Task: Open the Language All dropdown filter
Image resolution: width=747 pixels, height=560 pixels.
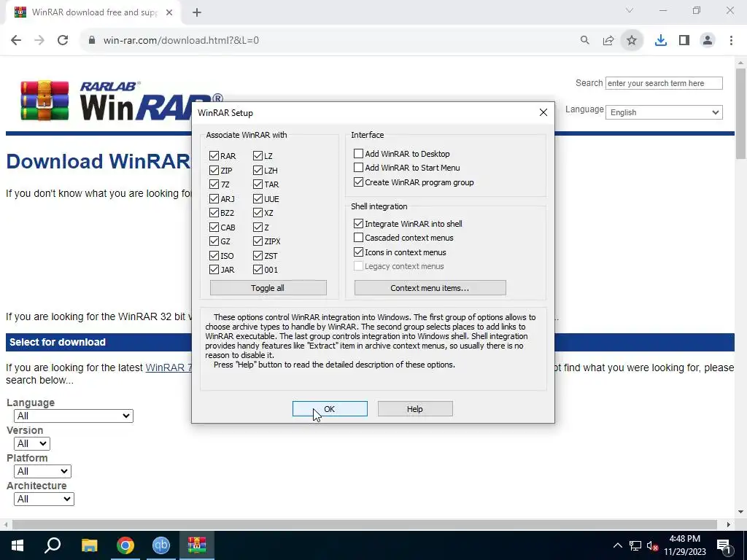Action: (74, 416)
